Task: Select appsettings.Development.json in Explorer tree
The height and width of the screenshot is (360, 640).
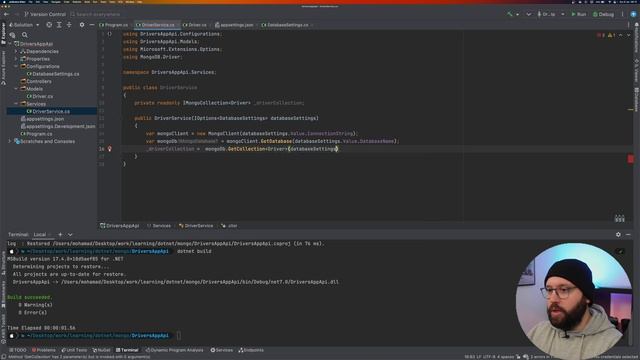Action: (x=58, y=126)
